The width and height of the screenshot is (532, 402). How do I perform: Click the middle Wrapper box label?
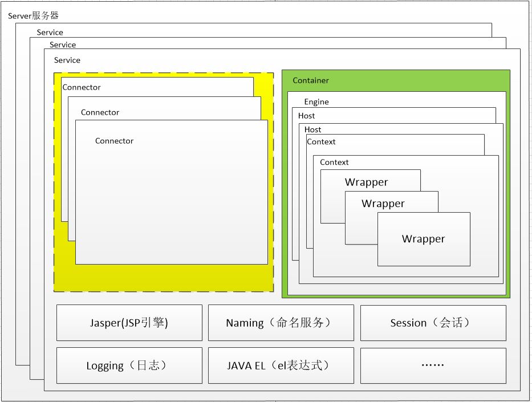click(383, 204)
